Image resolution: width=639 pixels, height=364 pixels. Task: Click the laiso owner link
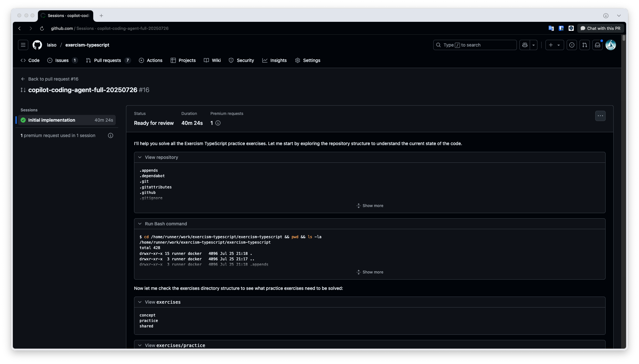51,45
